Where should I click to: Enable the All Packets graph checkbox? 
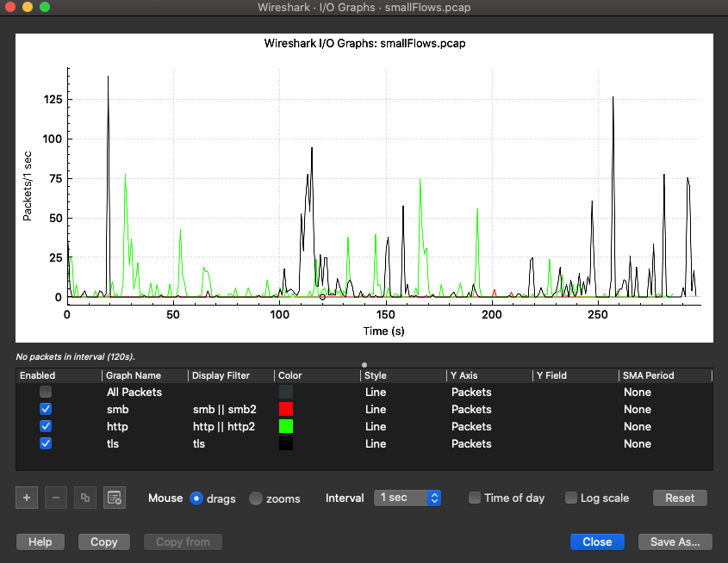(46, 392)
